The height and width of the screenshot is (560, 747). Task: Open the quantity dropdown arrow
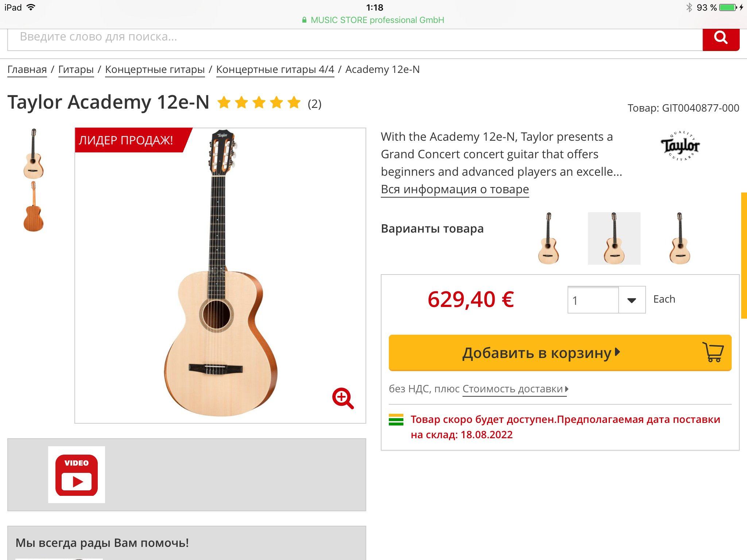coord(632,300)
